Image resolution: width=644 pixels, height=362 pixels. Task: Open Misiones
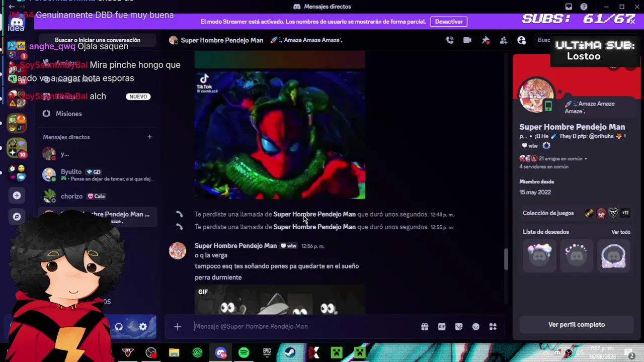pos(98,114)
